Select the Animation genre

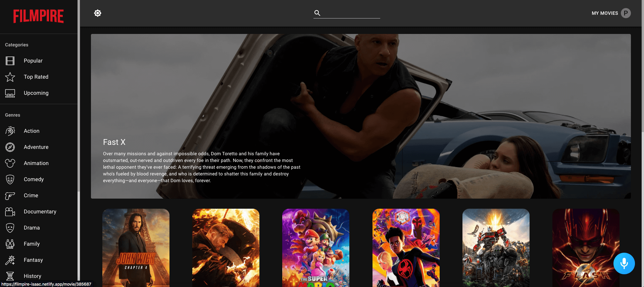tap(36, 163)
